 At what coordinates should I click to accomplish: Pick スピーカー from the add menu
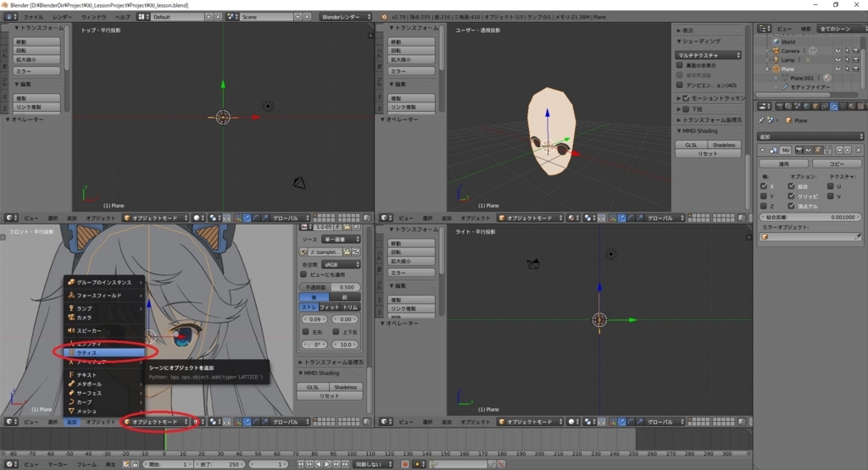point(104,330)
